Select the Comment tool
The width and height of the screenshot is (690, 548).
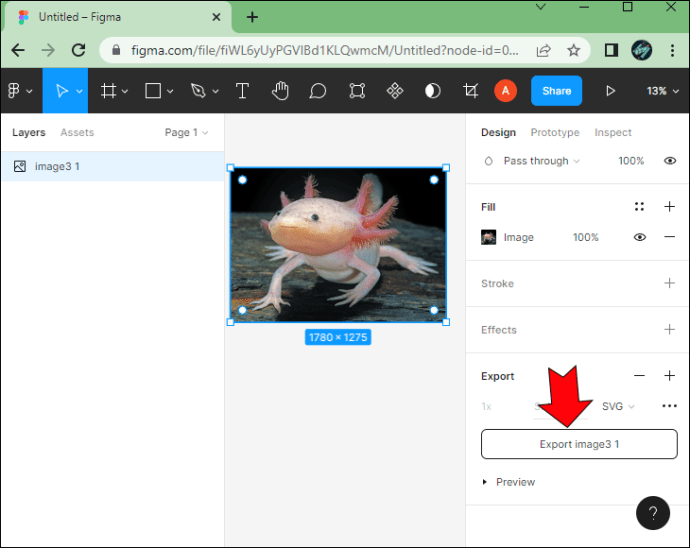(x=317, y=91)
